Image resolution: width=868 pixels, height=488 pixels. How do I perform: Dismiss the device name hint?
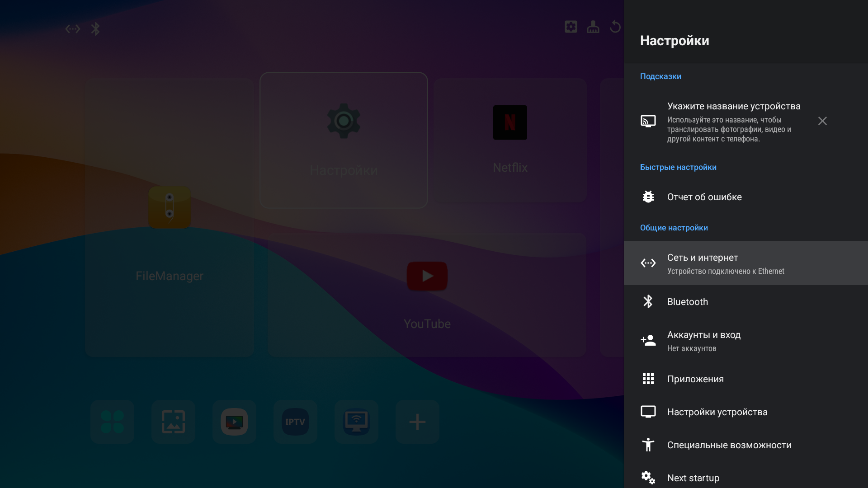[822, 121]
